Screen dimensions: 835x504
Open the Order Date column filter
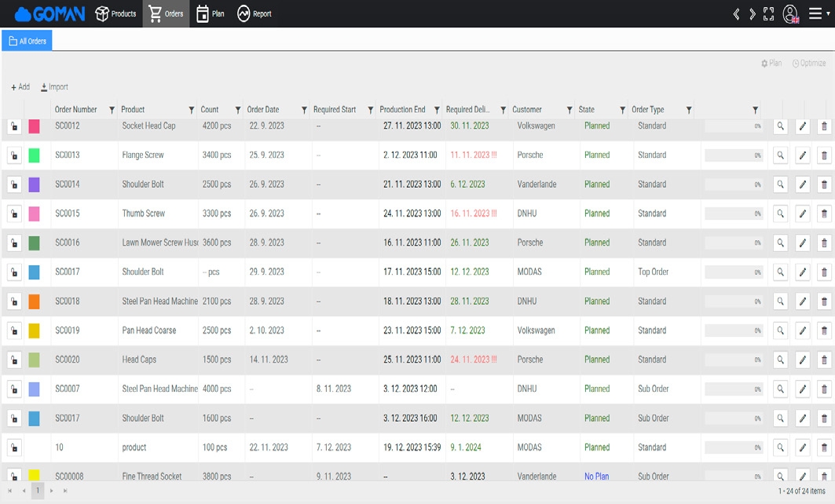click(x=304, y=110)
